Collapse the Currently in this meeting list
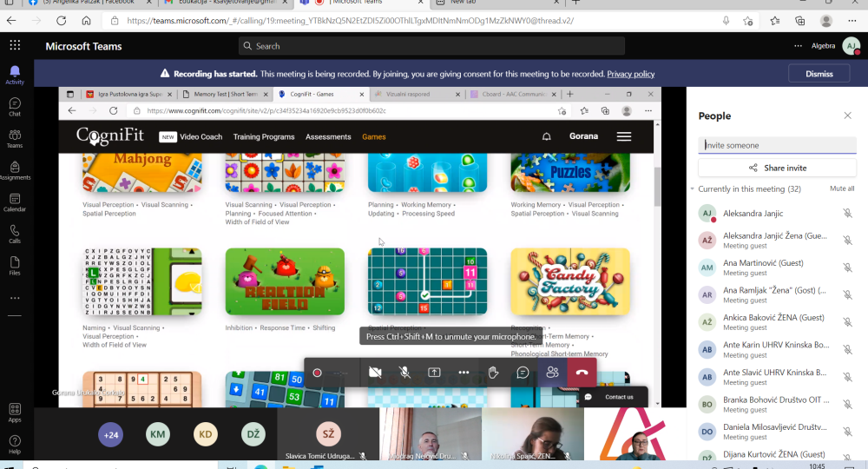The width and height of the screenshot is (868, 469). [692, 188]
